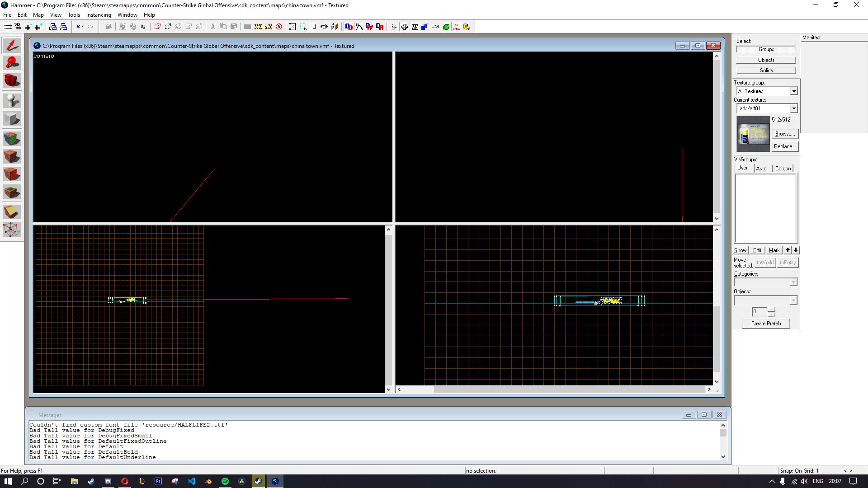This screenshot has width=868, height=488.
Task: Toggle the nodraw texture button
Action: (x=456, y=27)
